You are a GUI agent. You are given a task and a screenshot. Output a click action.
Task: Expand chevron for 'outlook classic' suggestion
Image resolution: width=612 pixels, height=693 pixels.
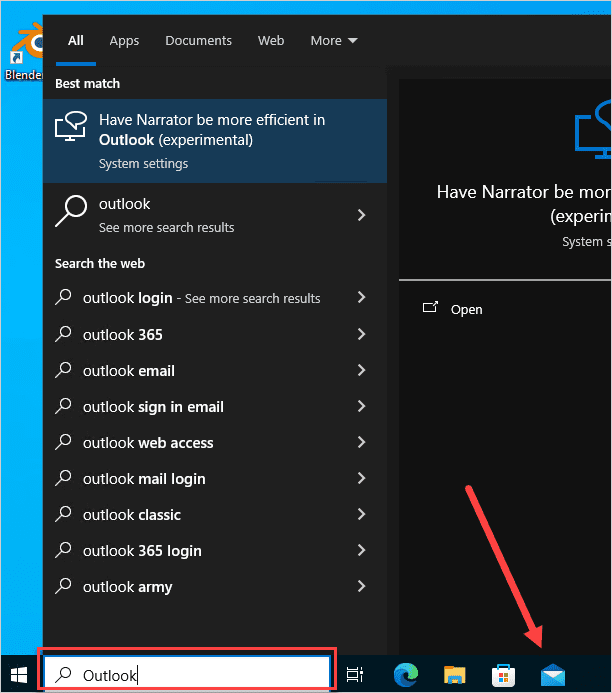coord(361,514)
